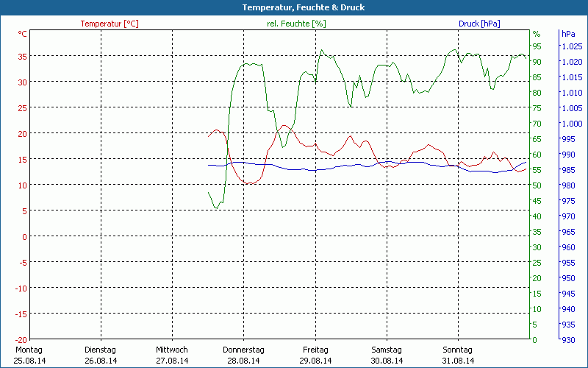
Task: Click the '-20' tick on the temperature axis
Action: 21,340
